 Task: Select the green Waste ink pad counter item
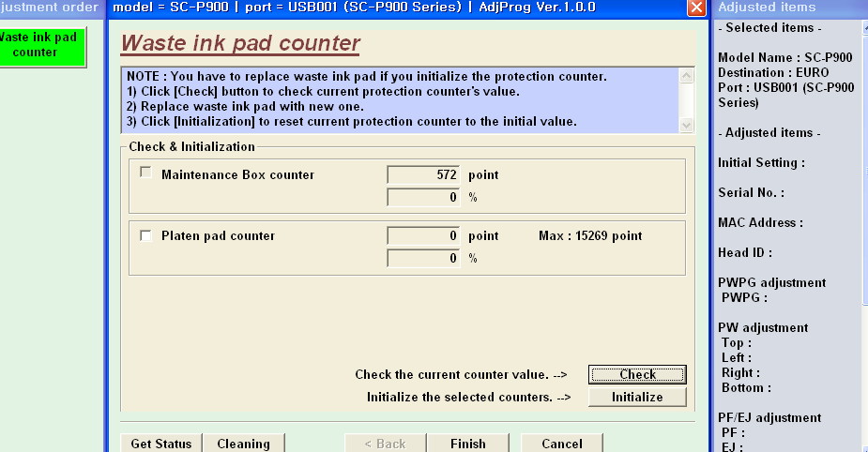tap(41, 46)
